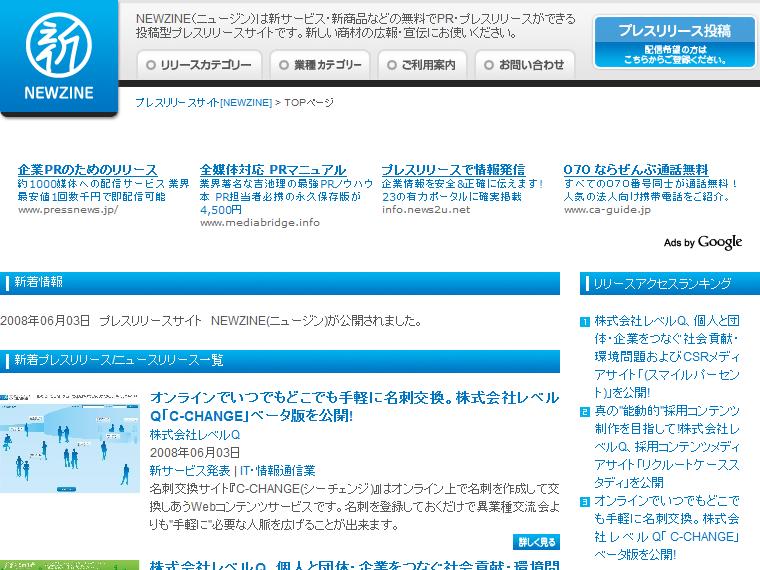Open the 企業PRのためのリリース ad link

(88, 170)
